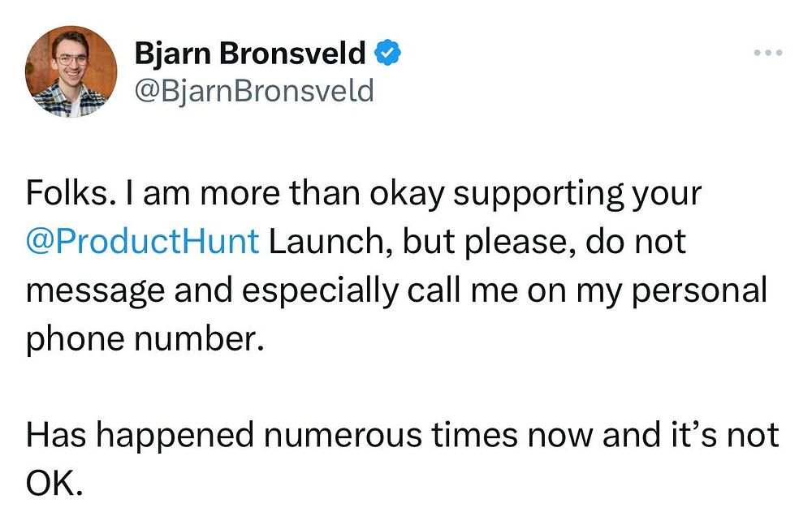812x525 pixels.
Task: Click the word "Launch," after the mention
Action: pos(331,242)
